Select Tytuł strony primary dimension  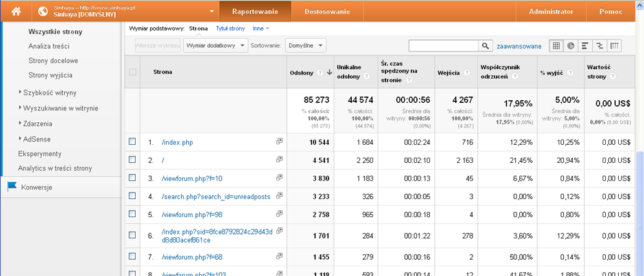click(231, 28)
